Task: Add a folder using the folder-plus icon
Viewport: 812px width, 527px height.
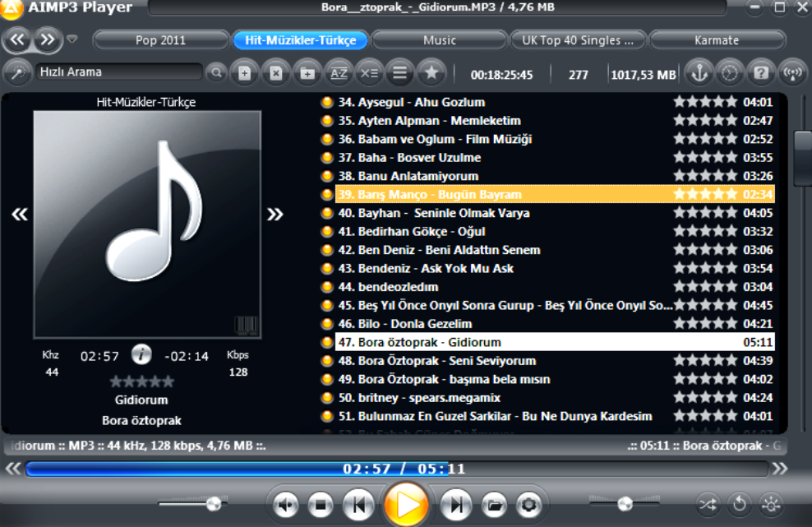Action: 307,73
